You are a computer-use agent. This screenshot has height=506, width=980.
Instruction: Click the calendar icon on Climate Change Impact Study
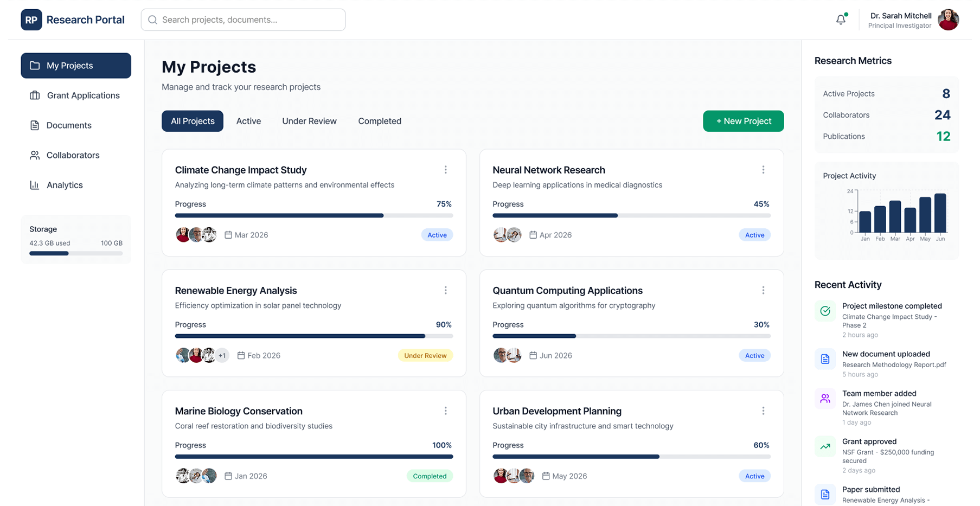click(228, 235)
